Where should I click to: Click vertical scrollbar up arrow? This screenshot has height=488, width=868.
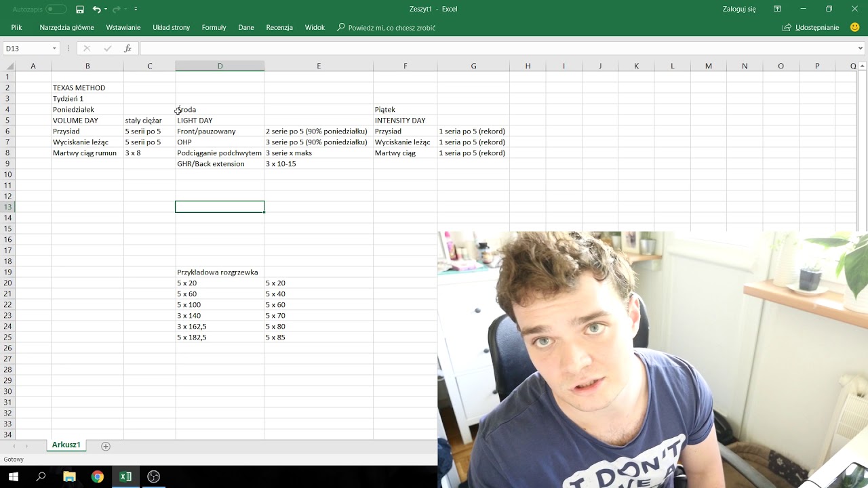(863, 66)
